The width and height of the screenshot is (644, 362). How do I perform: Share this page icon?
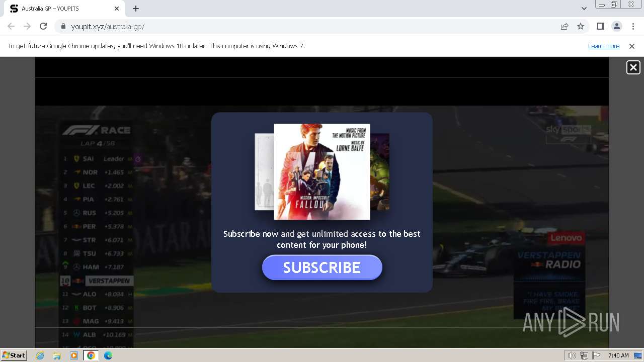[x=565, y=26]
